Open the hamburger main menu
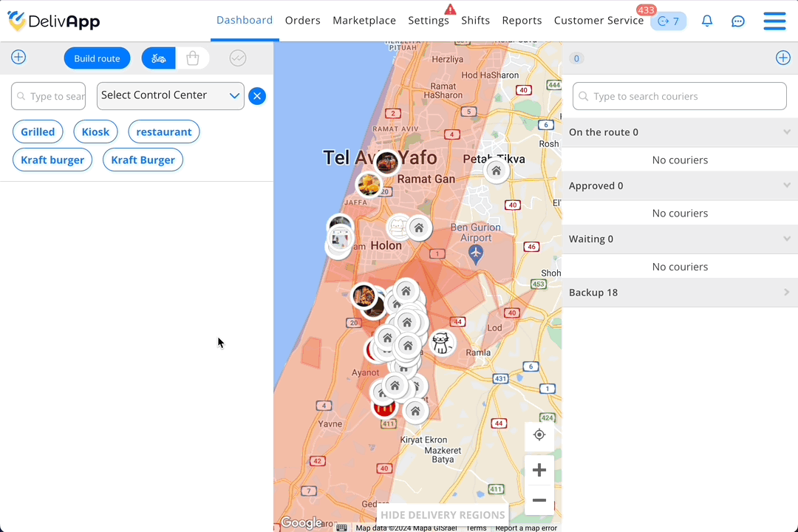 point(774,21)
